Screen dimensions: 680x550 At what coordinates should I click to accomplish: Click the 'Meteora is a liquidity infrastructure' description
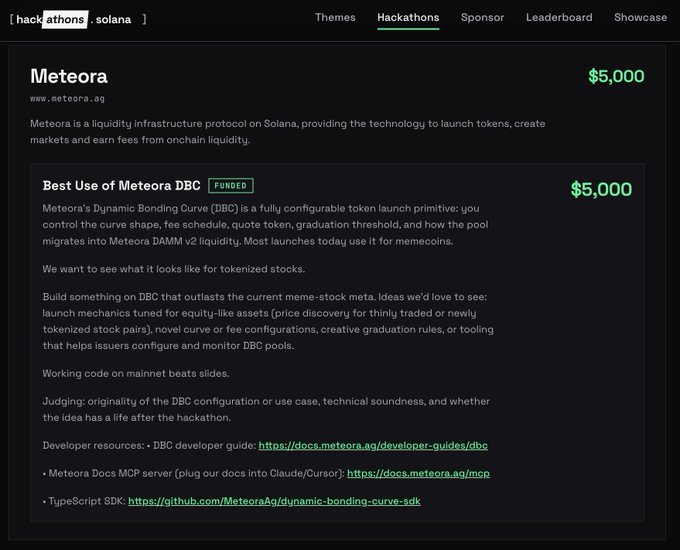[288, 132]
